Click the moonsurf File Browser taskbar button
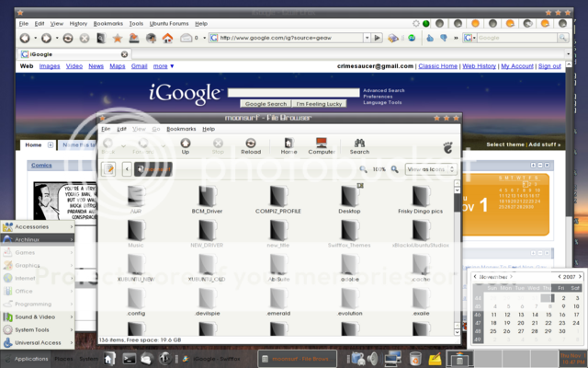Image resolution: width=588 pixels, height=368 pixels. point(297,359)
